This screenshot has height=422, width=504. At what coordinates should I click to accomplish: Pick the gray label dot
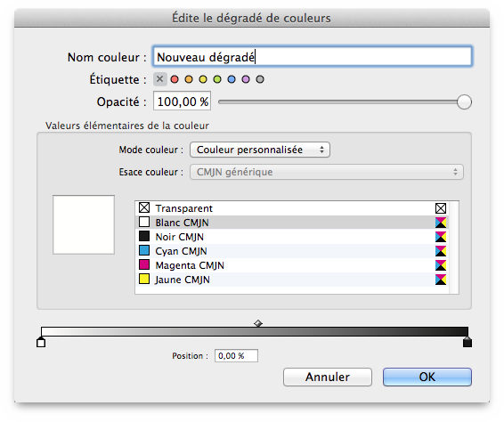pyautogui.click(x=260, y=79)
